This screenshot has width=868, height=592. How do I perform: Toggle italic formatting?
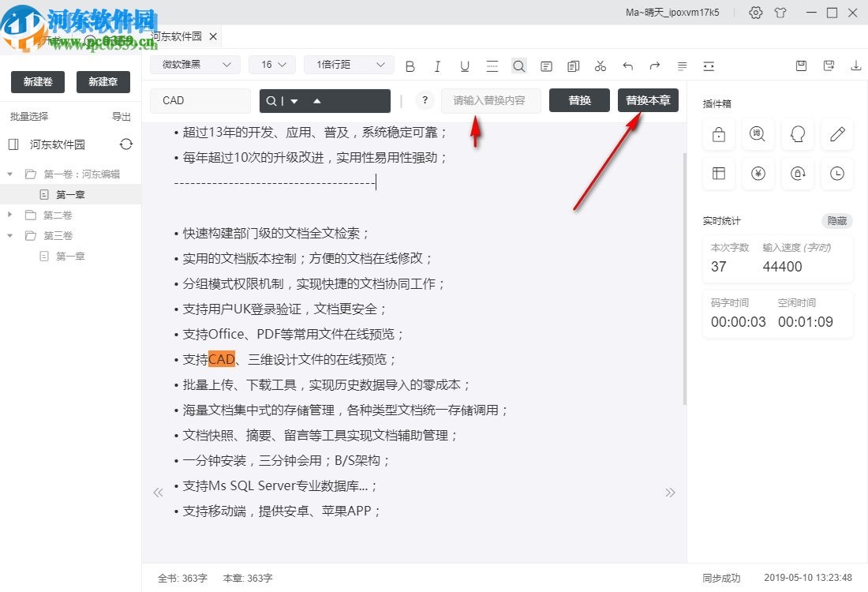click(437, 66)
